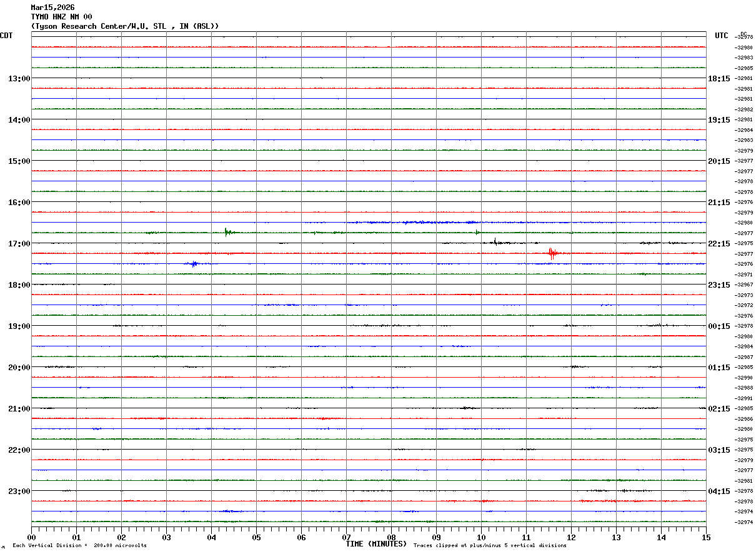Click the DC offset value -32988
Viewport: 756px width, 554px height.
744,388
